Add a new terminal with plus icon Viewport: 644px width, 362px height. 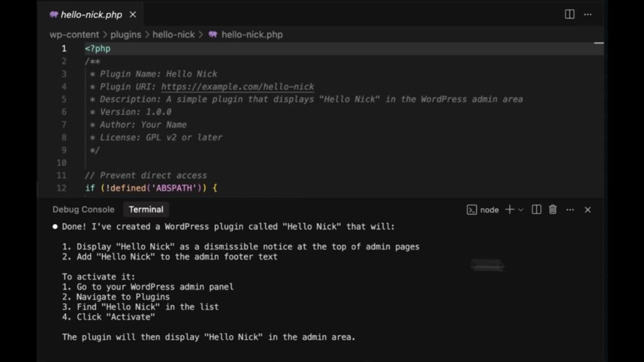pos(509,210)
